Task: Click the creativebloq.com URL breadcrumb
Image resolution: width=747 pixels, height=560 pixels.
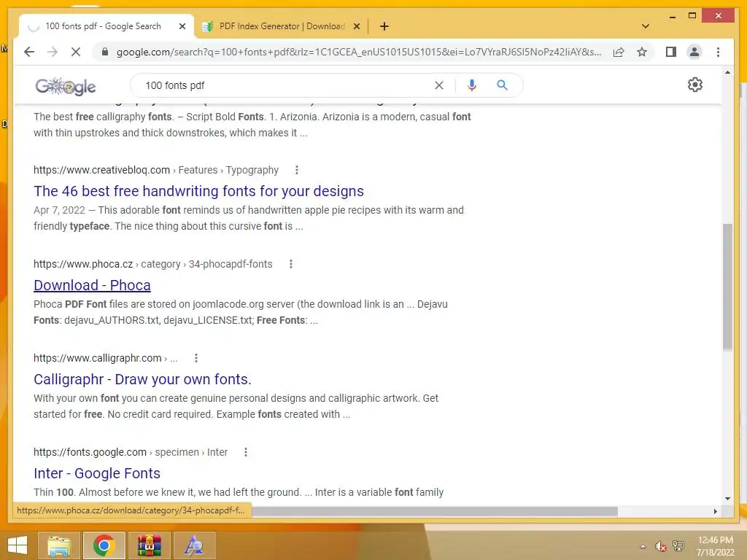Action: (x=156, y=170)
